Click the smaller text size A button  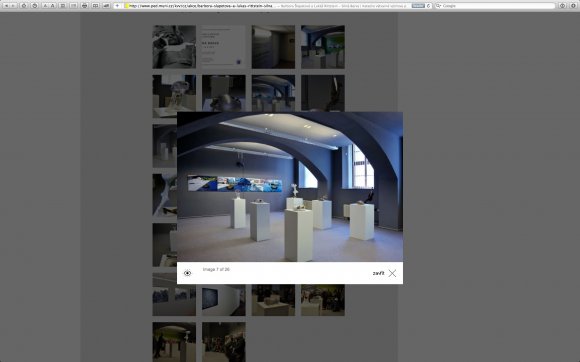(45, 6)
